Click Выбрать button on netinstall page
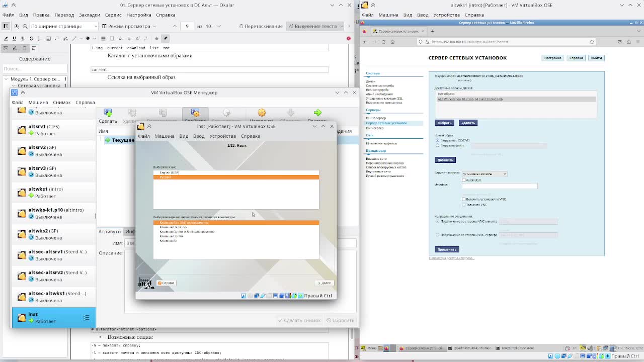Screen dimensions: 644x362 (x=444, y=123)
